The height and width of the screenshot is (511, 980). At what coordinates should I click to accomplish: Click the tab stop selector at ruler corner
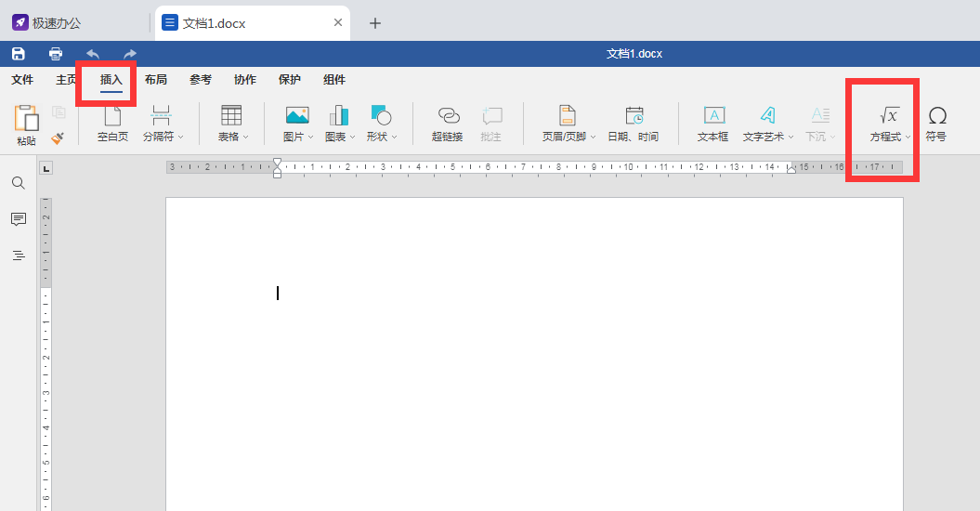tap(46, 168)
